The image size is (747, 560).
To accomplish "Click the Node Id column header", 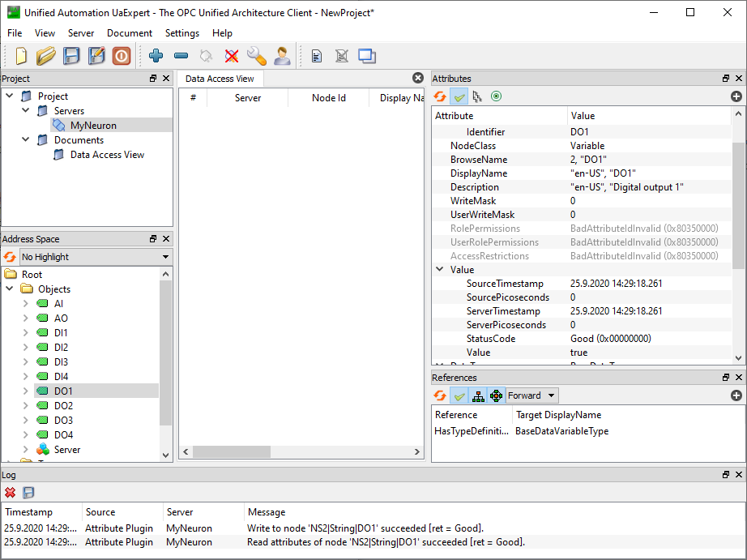I will tap(329, 98).
